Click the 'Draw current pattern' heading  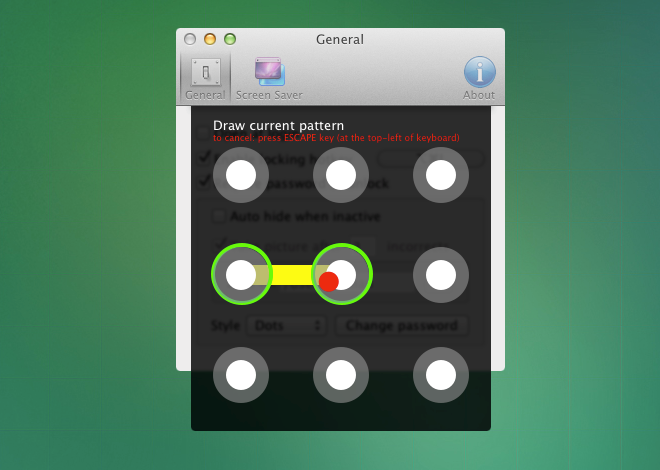coord(278,126)
